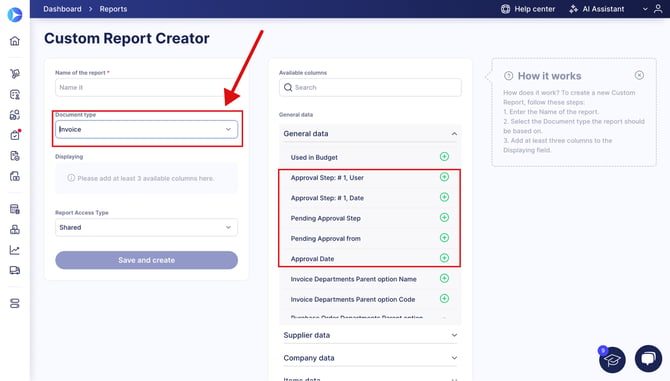Viewport: 670px width, 381px height.
Task: Click the question mark icon beside How it works
Action: [508, 76]
